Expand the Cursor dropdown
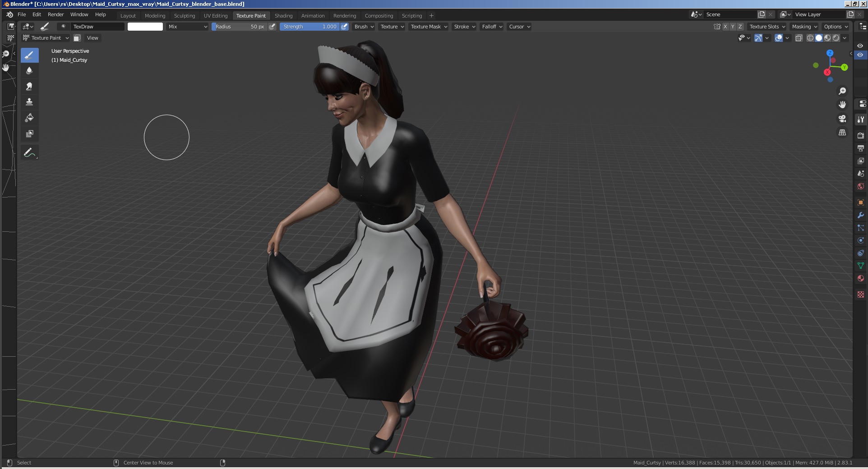This screenshot has width=868, height=469. click(x=519, y=27)
